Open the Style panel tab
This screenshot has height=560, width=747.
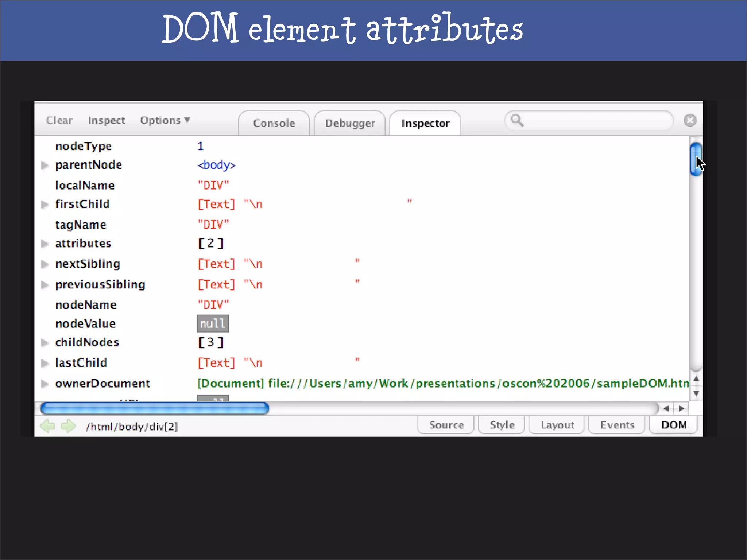(502, 425)
